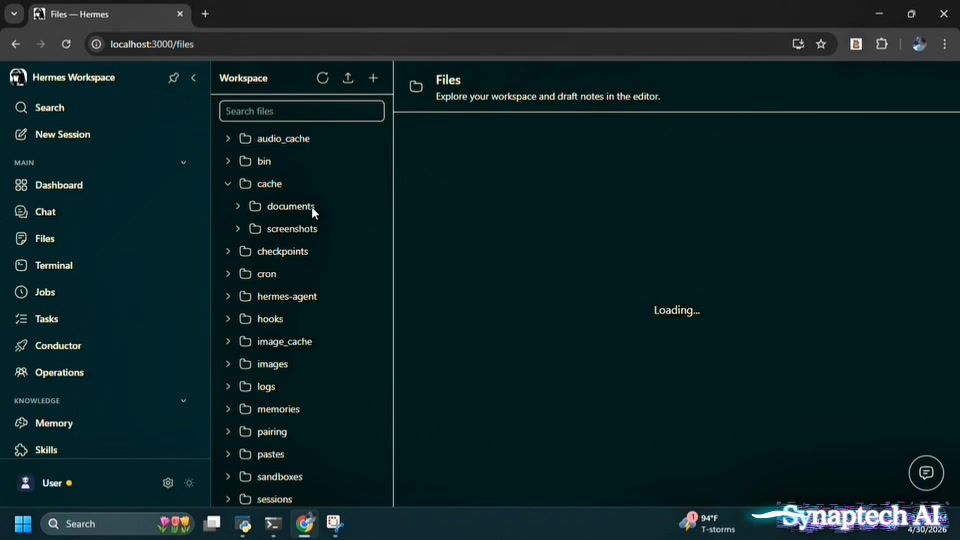Go to Dashboard
The height and width of the screenshot is (540, 960).
[x=58, y=185]
